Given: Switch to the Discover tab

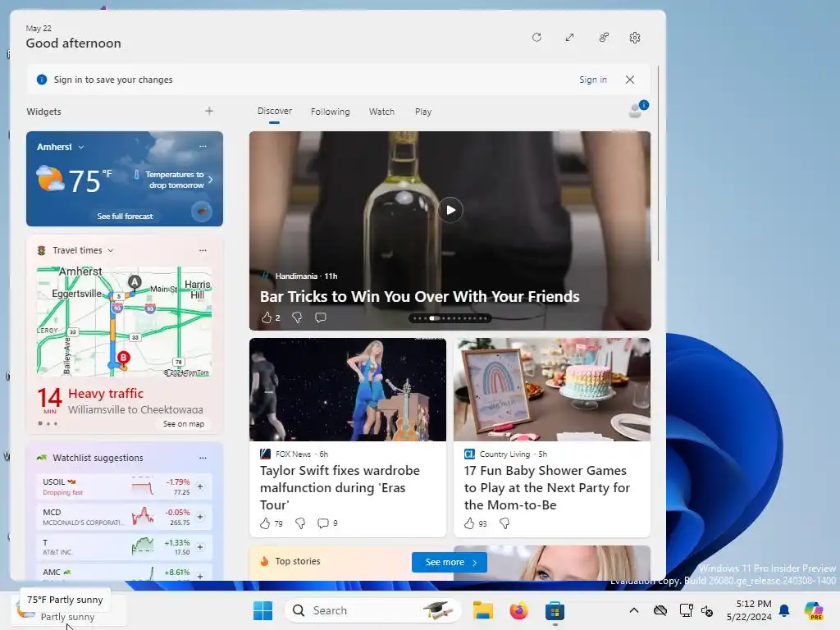Looking at the screenshot, I should [274, 111].
